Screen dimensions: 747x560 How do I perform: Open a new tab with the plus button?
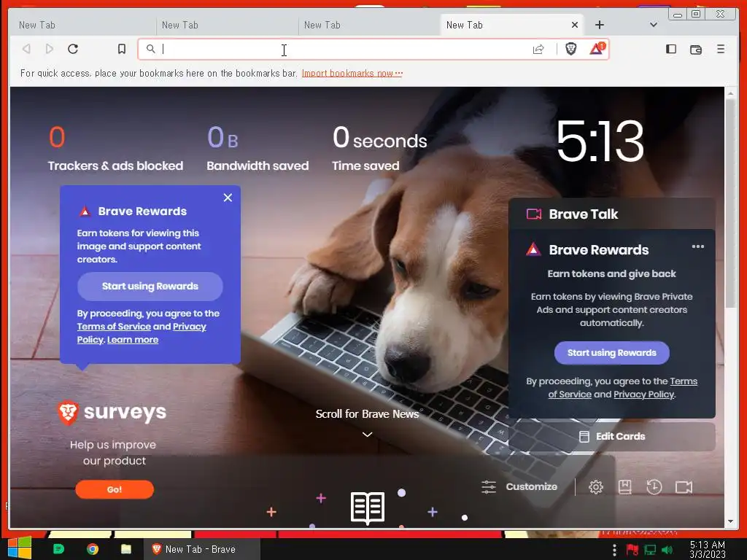click(x=600, y=25)
